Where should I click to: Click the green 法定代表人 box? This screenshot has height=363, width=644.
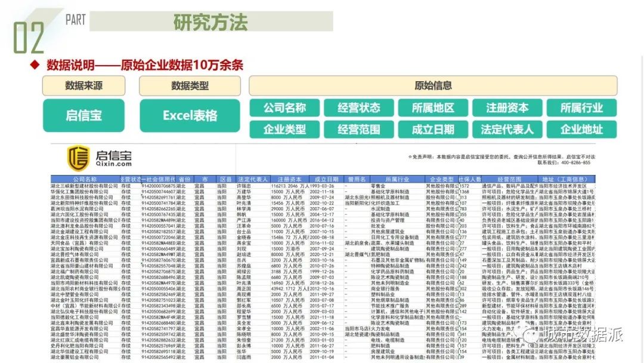click(x=507, y=130)
